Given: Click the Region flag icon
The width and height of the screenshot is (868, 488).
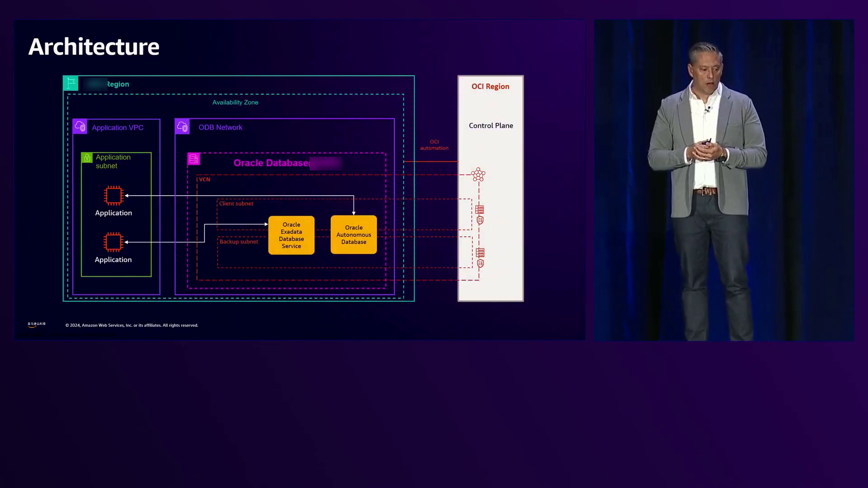Looking at the screenshot, I should pyautogui.click(x=71, y=84).
